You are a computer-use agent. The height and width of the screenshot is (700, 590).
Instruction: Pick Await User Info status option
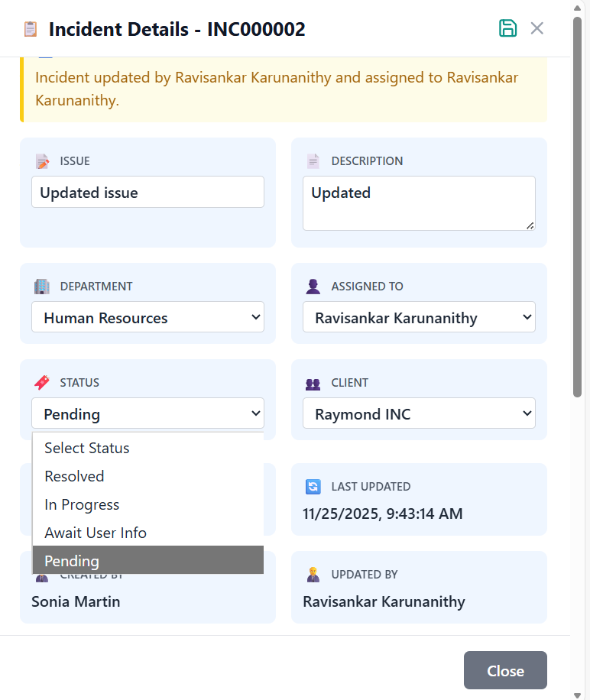96,533
